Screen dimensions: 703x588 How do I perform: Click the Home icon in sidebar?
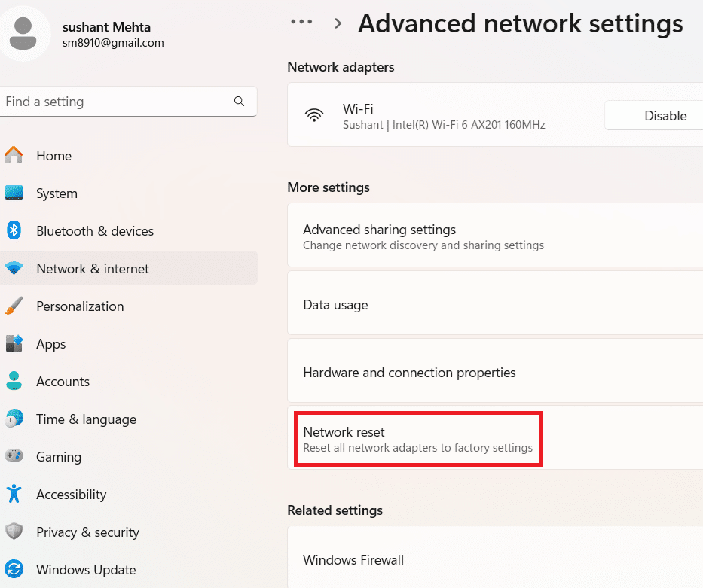click(x=14, y=156)
